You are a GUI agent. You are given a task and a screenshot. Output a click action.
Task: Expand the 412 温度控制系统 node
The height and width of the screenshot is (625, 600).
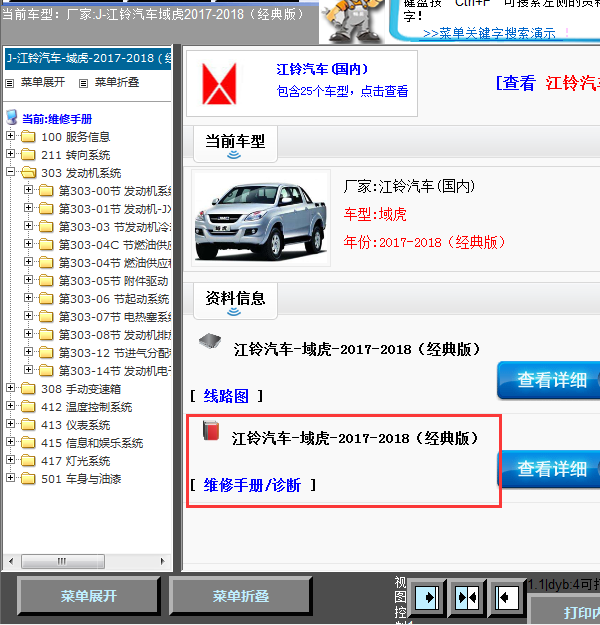(x=11, y=406)
